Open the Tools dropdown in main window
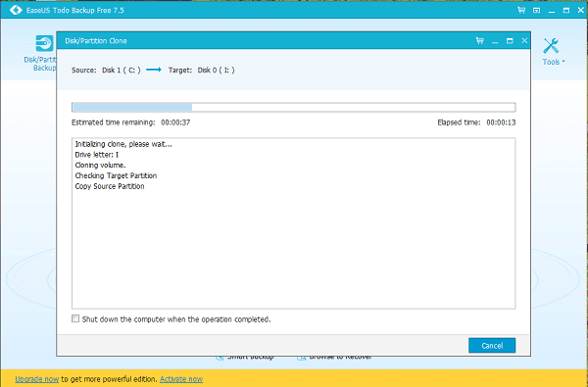Screen dimensions: 588x387 pyautogui.click(x=553, y=51)
